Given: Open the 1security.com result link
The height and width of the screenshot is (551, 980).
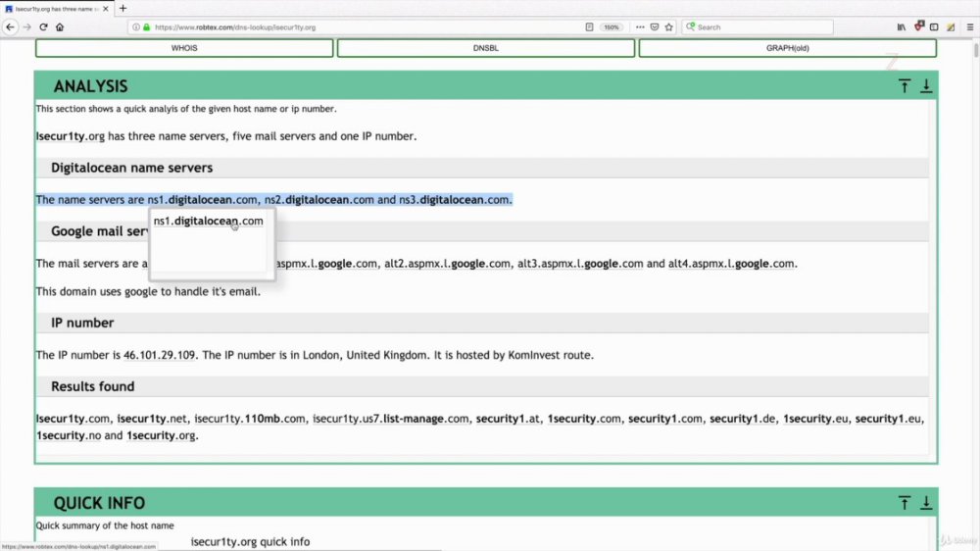Looking at the screenshot, I should click(x=584, y=419).
